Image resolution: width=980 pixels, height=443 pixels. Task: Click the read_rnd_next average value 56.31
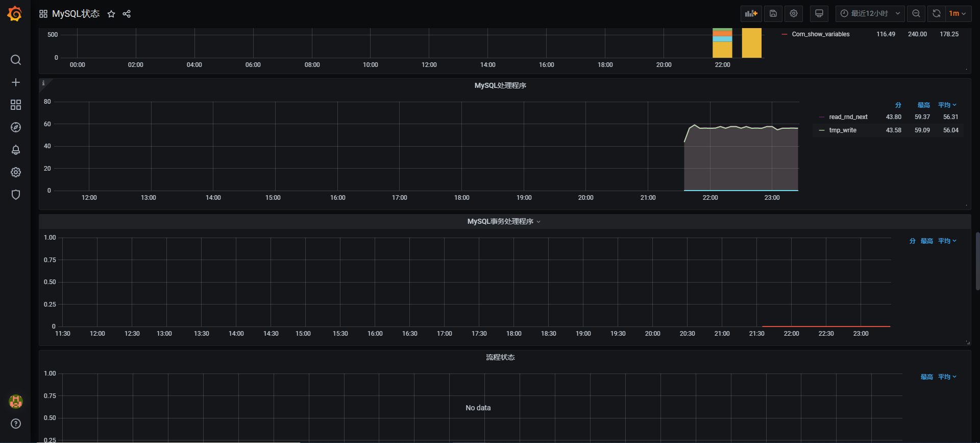950,117
